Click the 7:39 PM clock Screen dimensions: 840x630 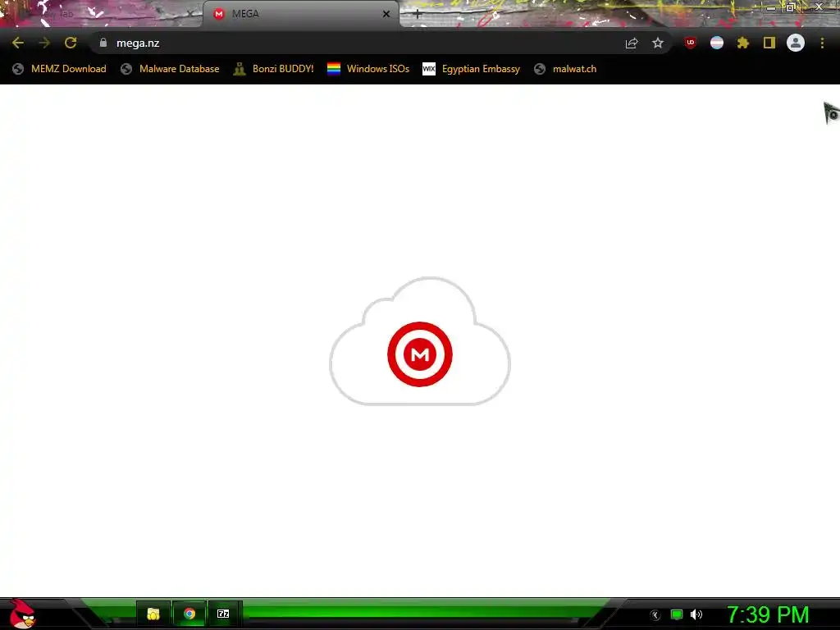pyautogui.click(x=768, y=614)
